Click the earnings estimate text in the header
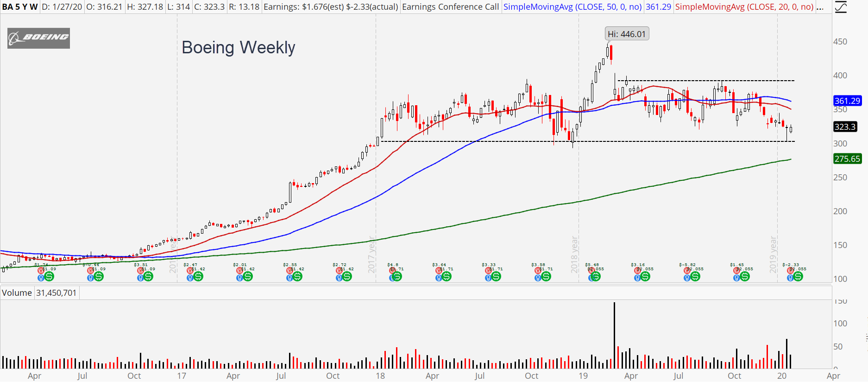The width and height of the screenshot is (868, 382). [331, 7]
